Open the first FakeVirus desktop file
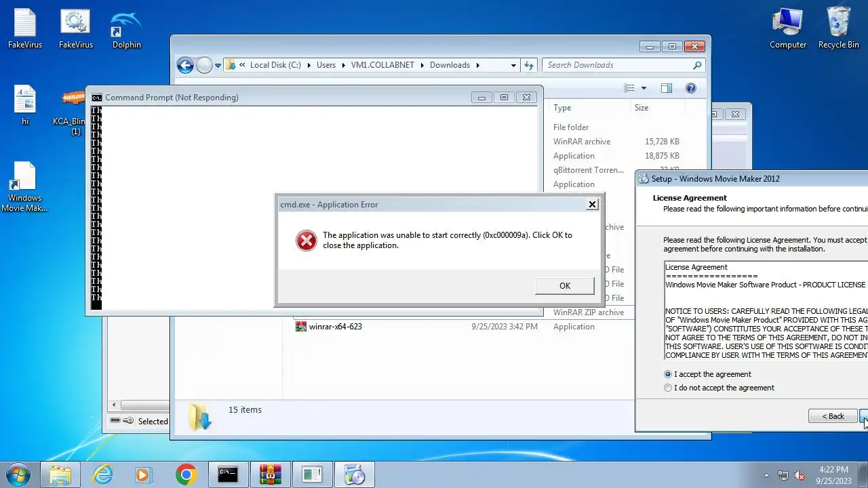The image size is (868, 488). point(25,28)
